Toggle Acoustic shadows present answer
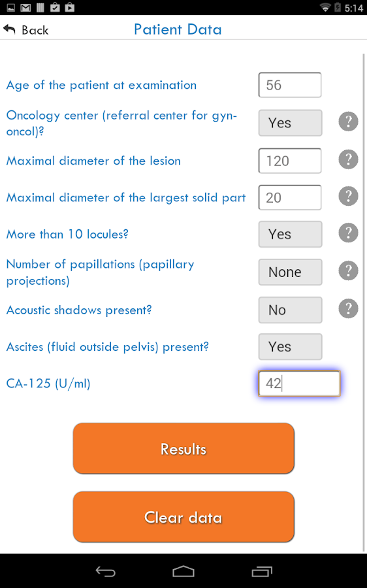The image size is (367, 588). (290, 310)
